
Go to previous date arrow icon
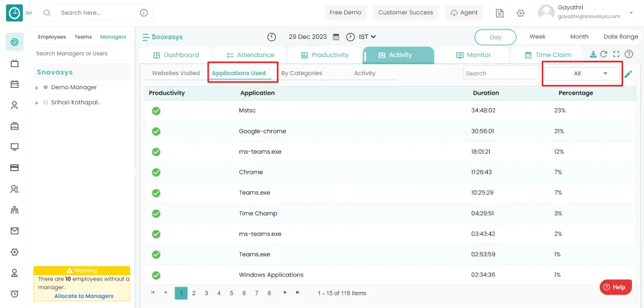tap(272, 37)
